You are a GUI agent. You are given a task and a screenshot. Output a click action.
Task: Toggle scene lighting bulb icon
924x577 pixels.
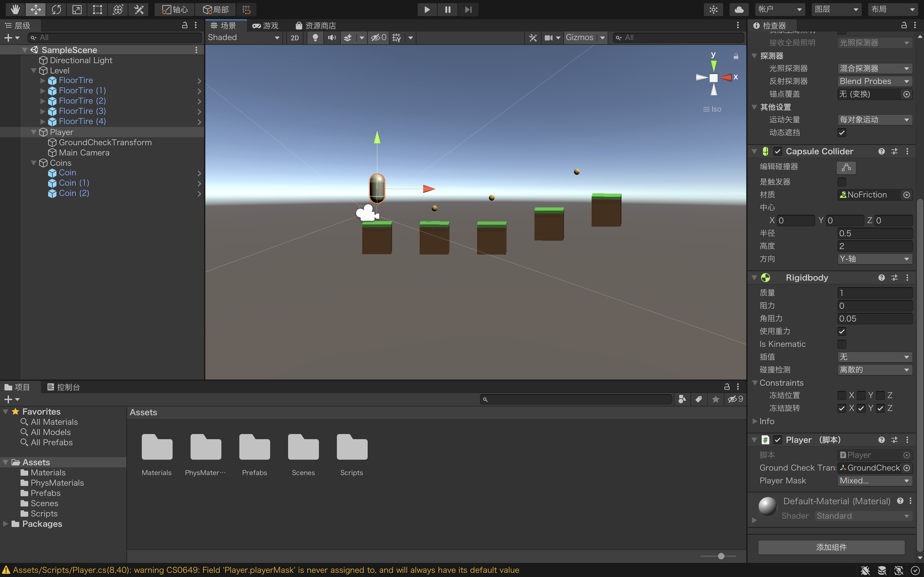coord(315,38)
